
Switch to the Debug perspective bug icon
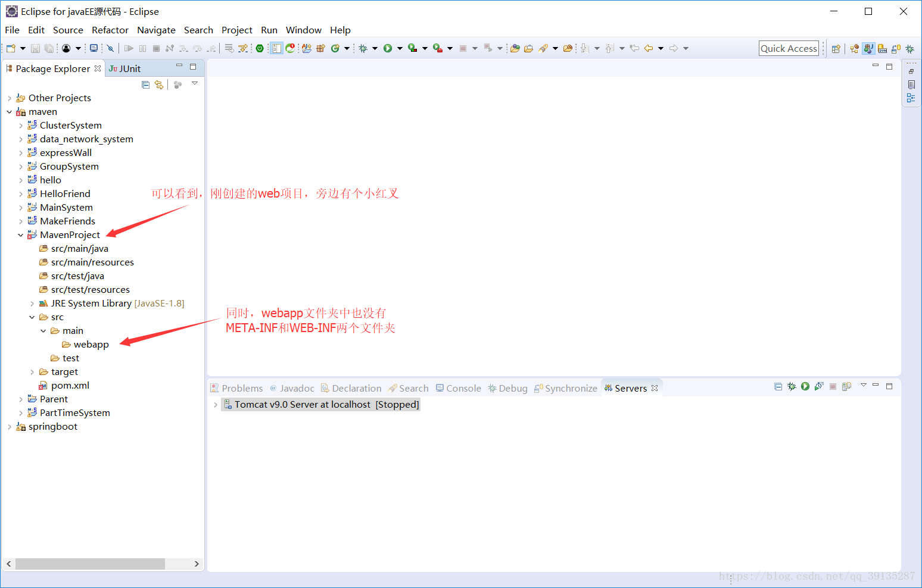909,49
